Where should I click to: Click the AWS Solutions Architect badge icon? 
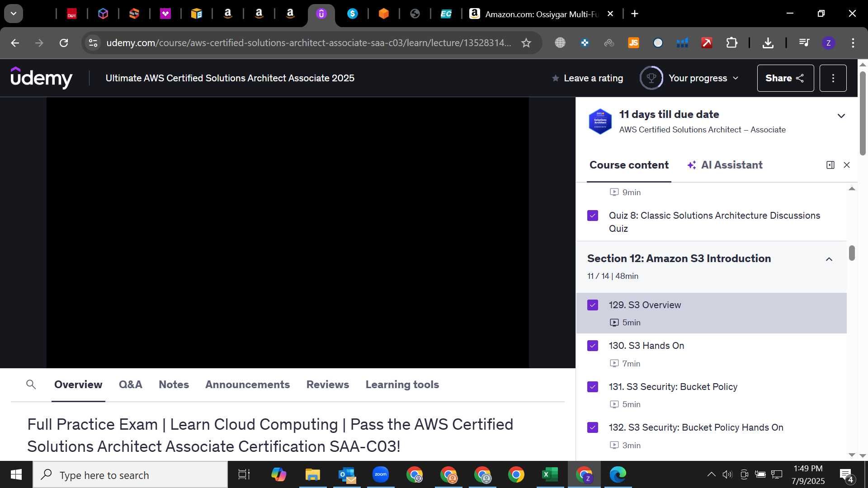point(600,121)
